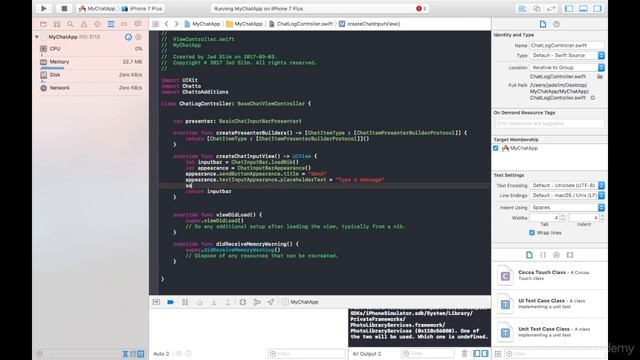The height and width of the screenshot is (360, 640).
Task: Click the MyChatApp folder breadcrumb
Action: click(x=244, y=24)
